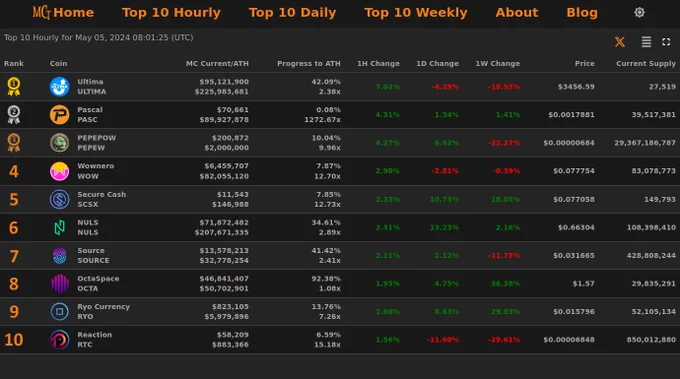This screenshot has height=379, width=680.
Task: Go to the Home page
Action: (x=73, y=13)
